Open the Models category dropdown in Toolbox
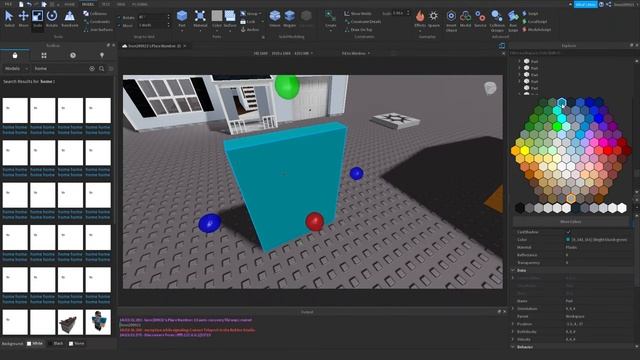Image resolution: width=640 pixels, height=360 pixels. tap(16, 69)
